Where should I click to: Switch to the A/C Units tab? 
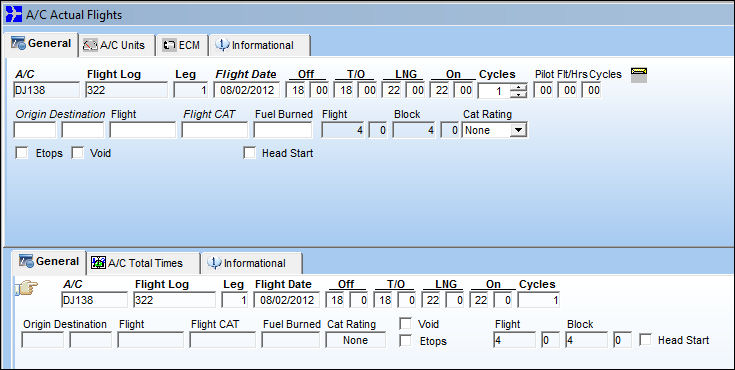[x=117, y=45]
